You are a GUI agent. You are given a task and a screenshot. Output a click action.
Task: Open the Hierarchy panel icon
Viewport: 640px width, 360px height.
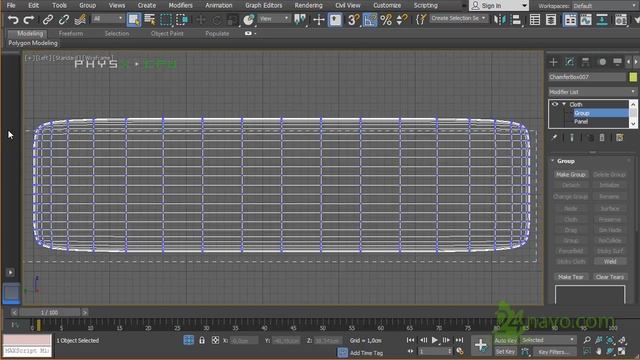[585, 62]
